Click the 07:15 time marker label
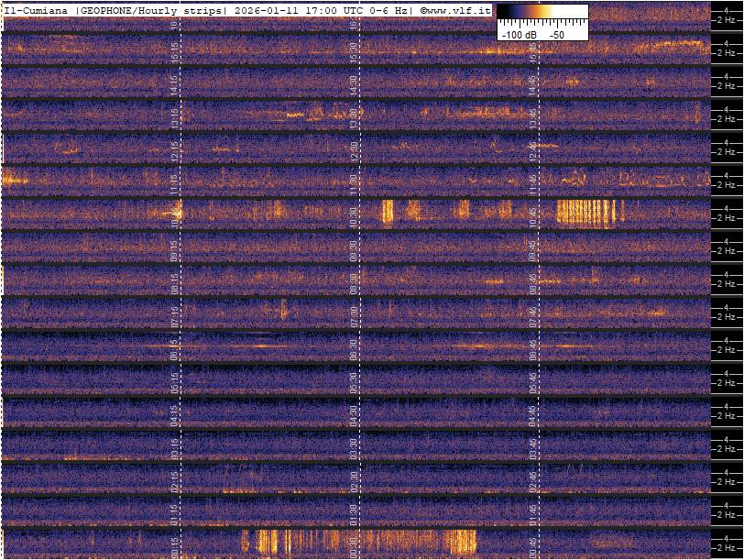 175,314
